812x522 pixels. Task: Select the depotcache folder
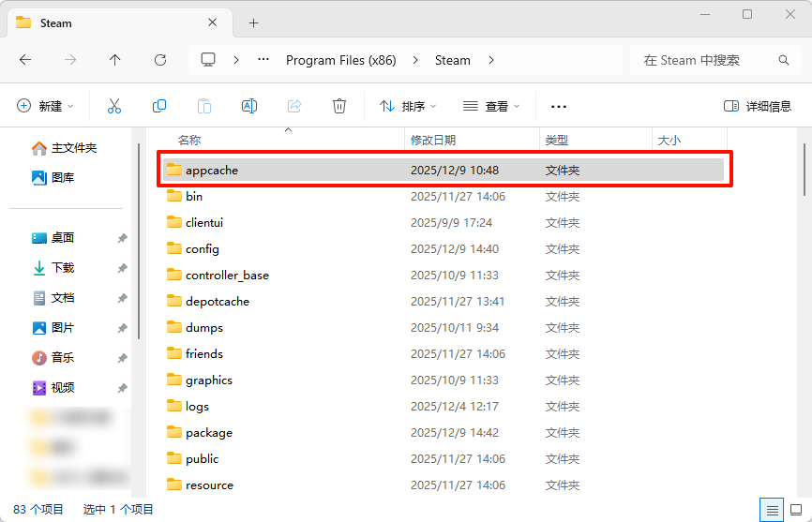click(x=444, y=302)
